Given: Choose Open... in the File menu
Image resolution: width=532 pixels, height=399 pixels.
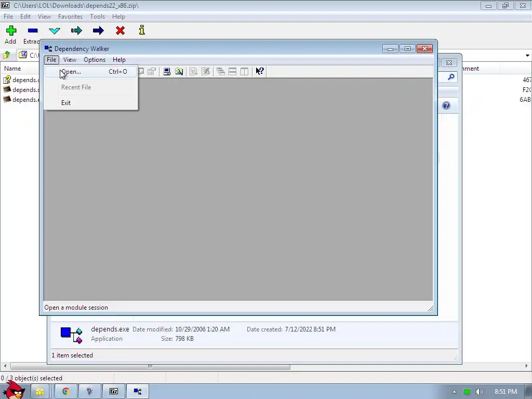Looking at the screenshot, I should [90, 72].
